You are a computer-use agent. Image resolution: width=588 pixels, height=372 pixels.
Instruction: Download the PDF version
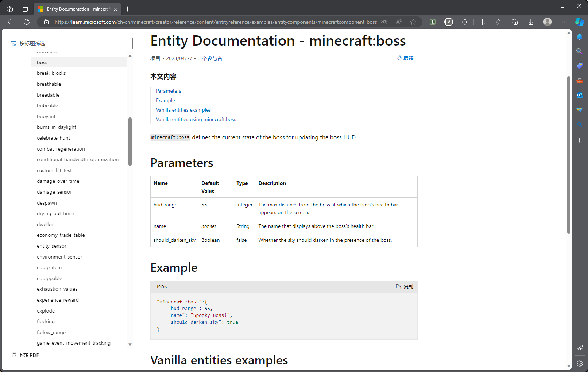(25, 355)
